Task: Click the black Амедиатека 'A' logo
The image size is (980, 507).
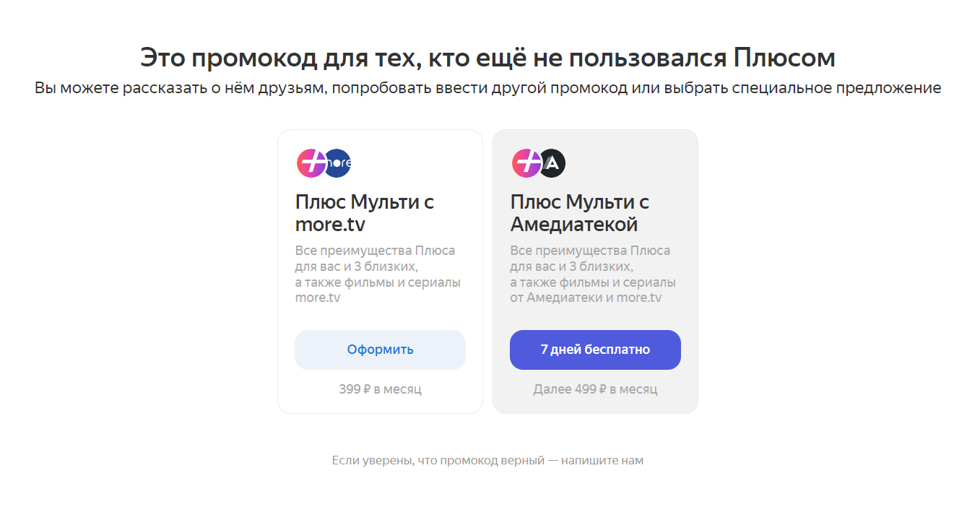Action: click(552, 163)
